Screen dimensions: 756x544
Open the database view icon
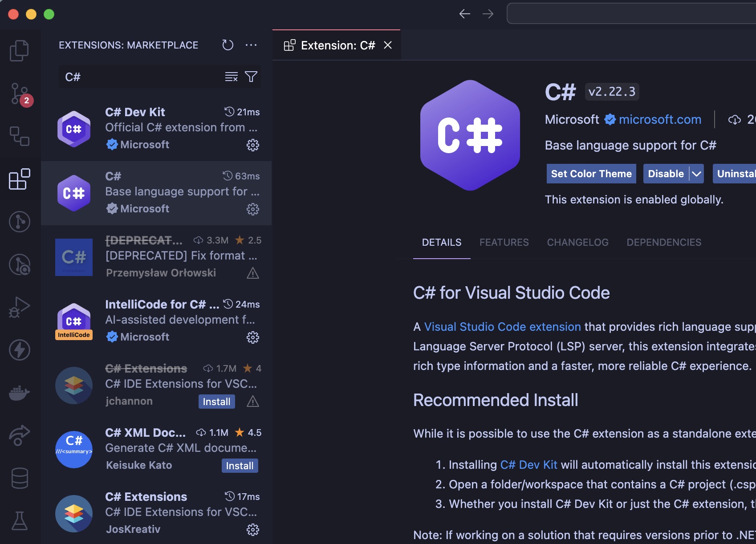click(x=20, y=478)
